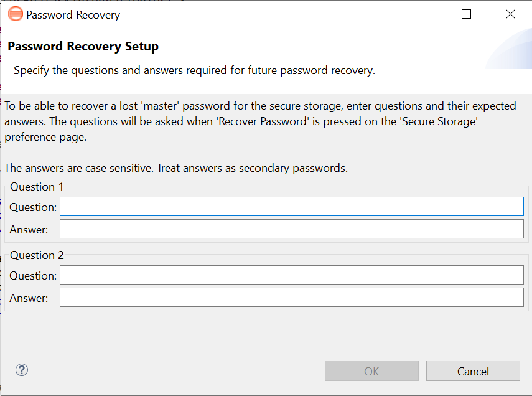Focus the Question field under Question 1
532x396 pixels.
click(292, 207)
